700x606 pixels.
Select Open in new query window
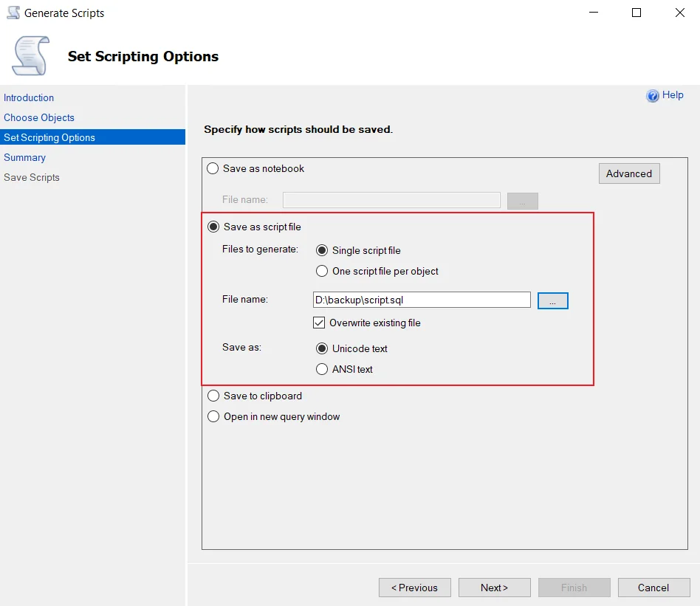(213, 416)
